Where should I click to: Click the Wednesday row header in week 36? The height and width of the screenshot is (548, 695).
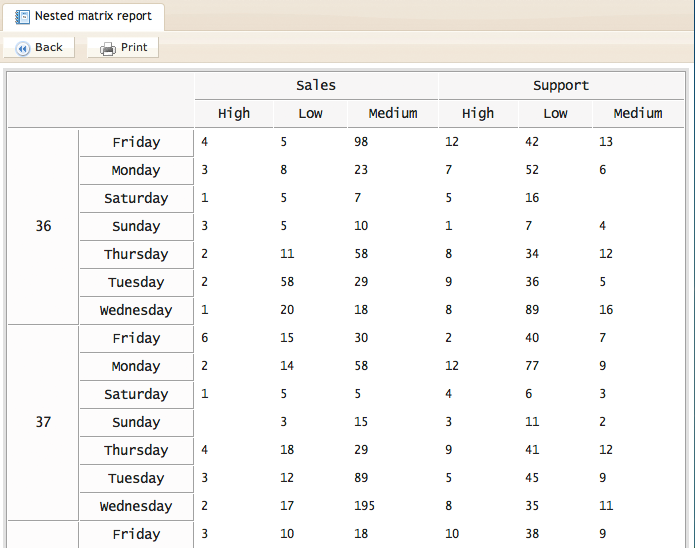(136, 310)
